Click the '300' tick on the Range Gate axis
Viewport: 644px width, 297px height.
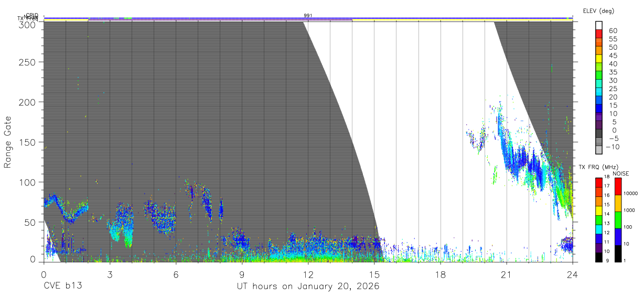click(28, 24)
